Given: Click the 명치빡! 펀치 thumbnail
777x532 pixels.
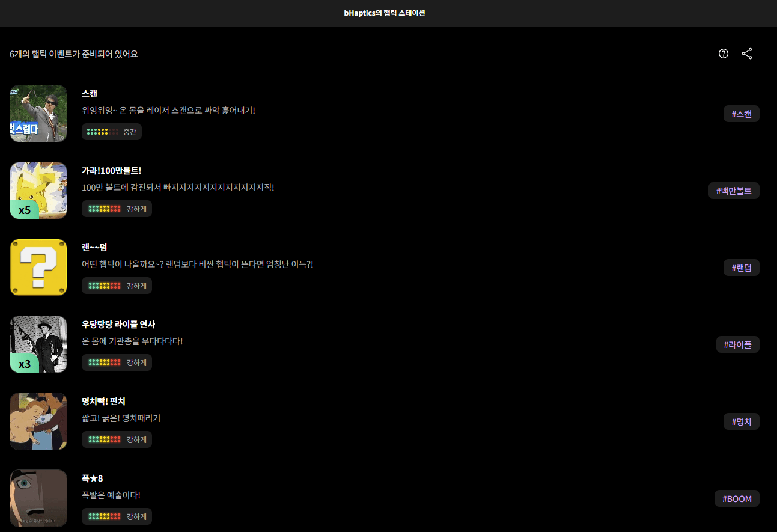Looking at the screenshot, I should click(38, 421).
